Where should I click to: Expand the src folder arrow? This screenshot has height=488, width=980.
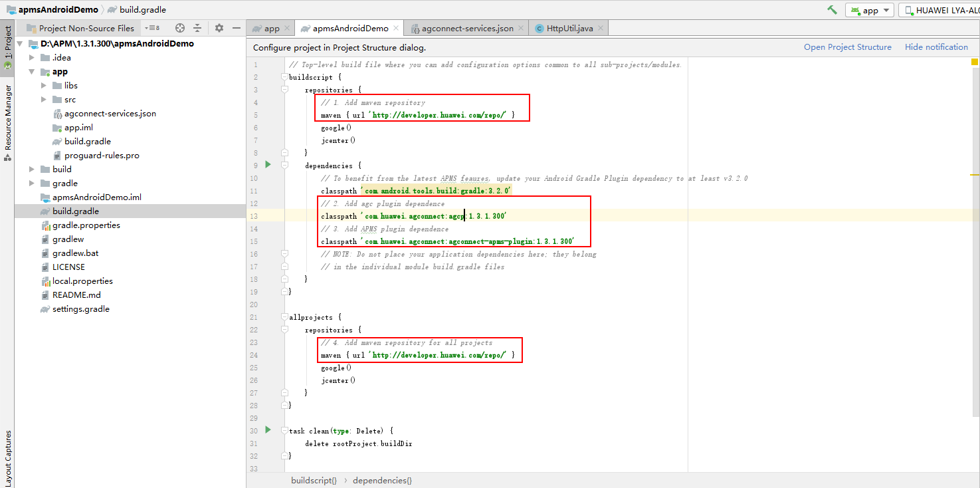pos(44,100)
